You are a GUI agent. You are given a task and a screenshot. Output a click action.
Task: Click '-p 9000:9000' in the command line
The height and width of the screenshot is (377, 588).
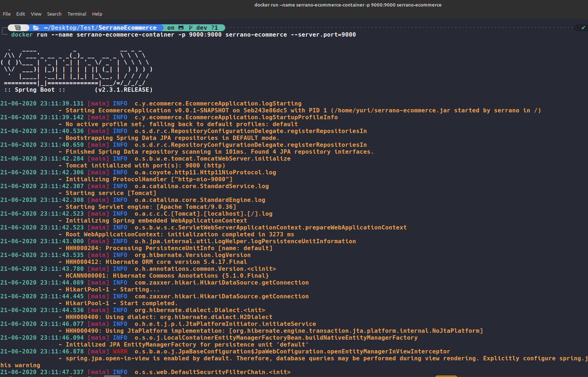[200, 34]
